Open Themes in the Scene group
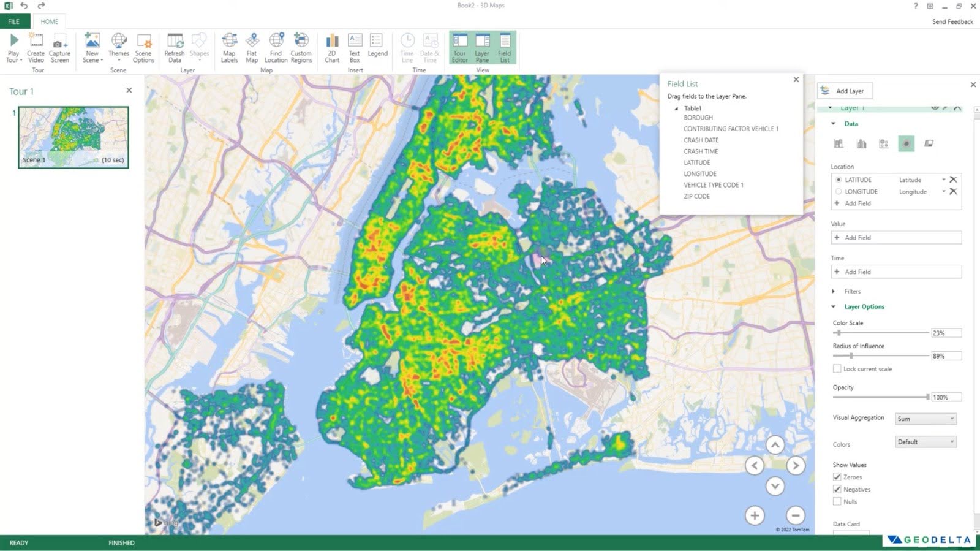 [x=118, y=42]
